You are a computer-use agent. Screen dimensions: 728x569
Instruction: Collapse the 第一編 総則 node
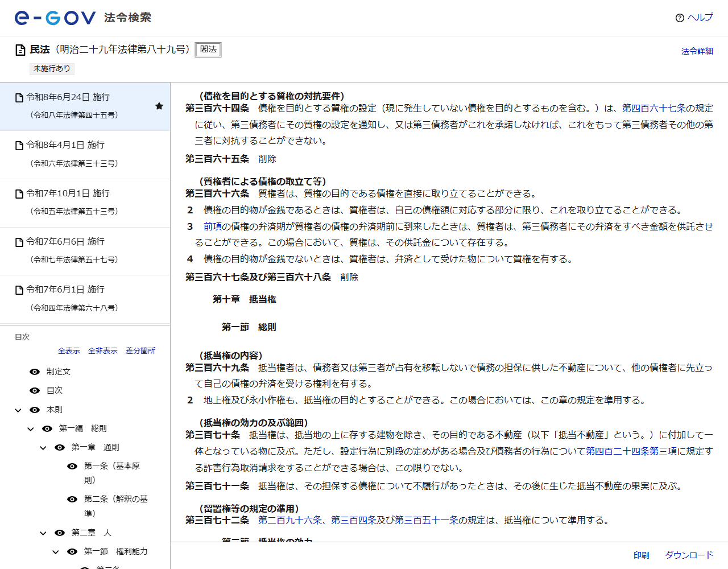[31, 429]
